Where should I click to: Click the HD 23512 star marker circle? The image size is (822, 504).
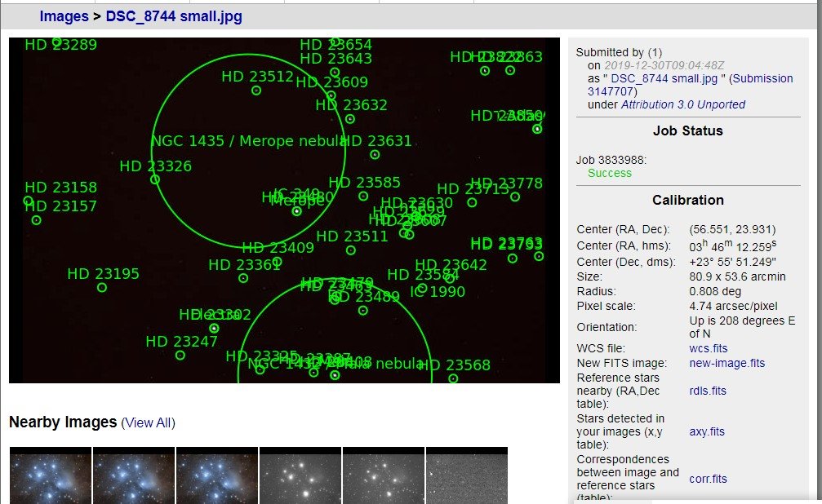pos(256,91)
